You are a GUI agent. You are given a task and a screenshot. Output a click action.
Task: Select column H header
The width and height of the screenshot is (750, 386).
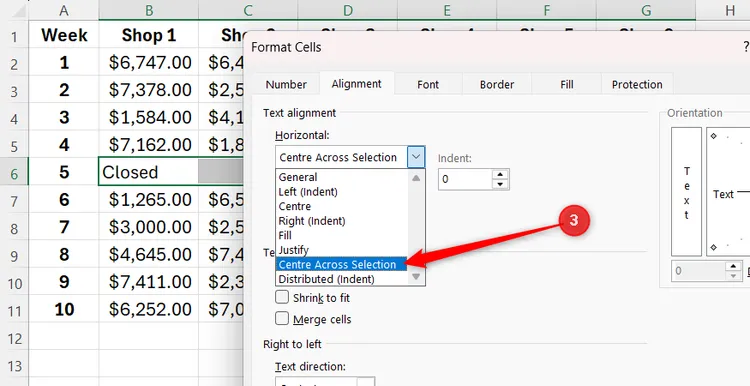[730, 10]
